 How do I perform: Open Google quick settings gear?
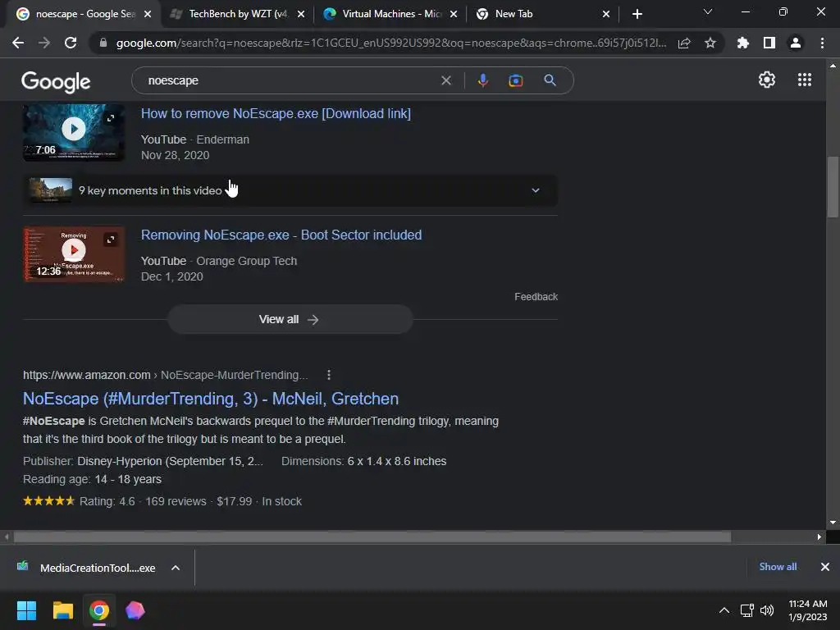point(767,80)
